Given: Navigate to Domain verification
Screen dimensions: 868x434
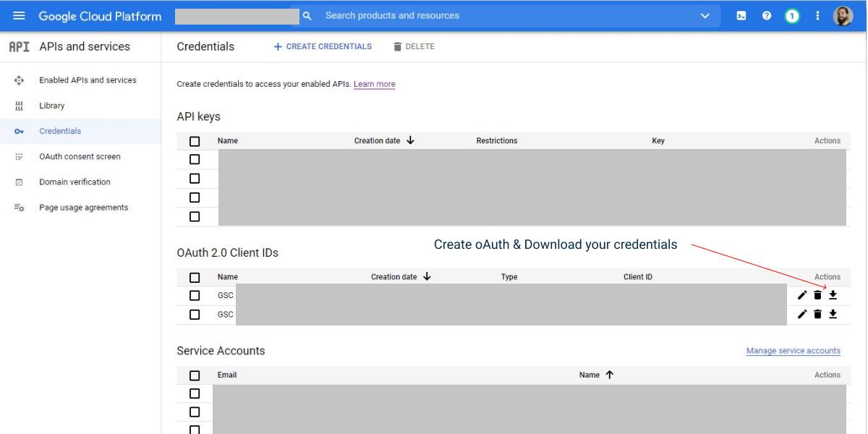Looking at the screenshot, I should (x=75, y=182).
